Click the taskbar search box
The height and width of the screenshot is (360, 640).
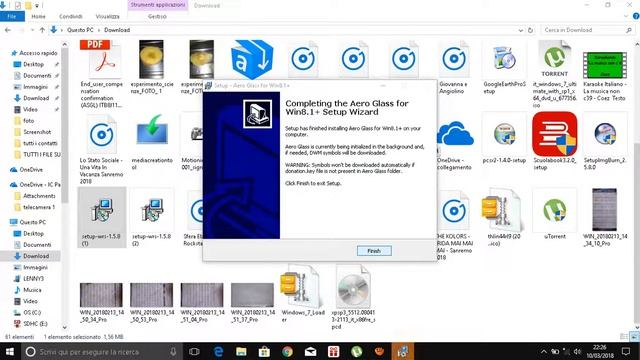[x=101, y=351]
